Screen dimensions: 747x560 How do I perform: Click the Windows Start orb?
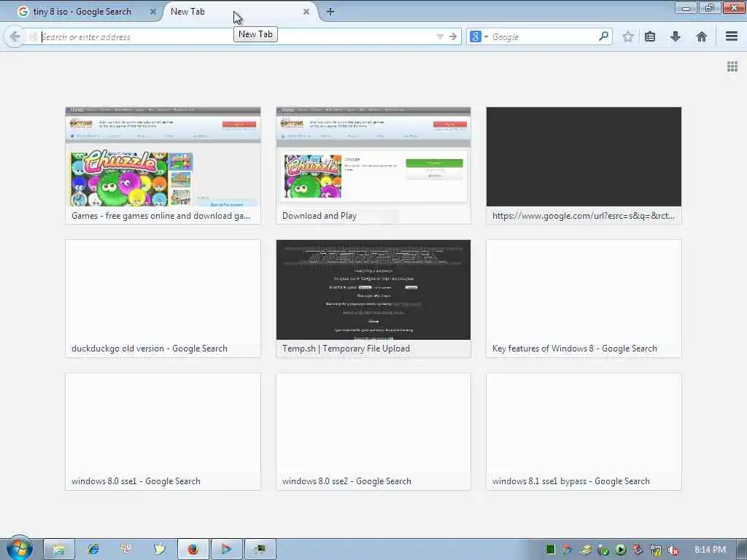point(19,548)
